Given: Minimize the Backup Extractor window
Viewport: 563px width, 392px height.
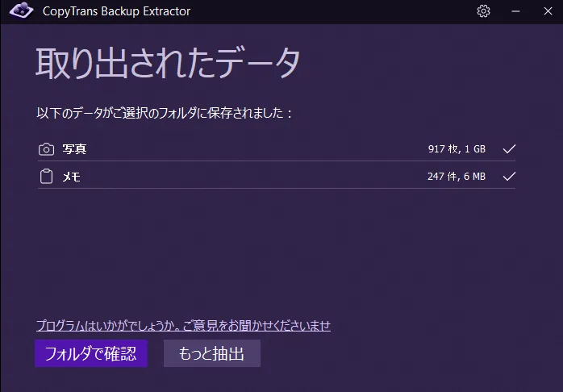Looking at the screenshot, I should (515, 11).
